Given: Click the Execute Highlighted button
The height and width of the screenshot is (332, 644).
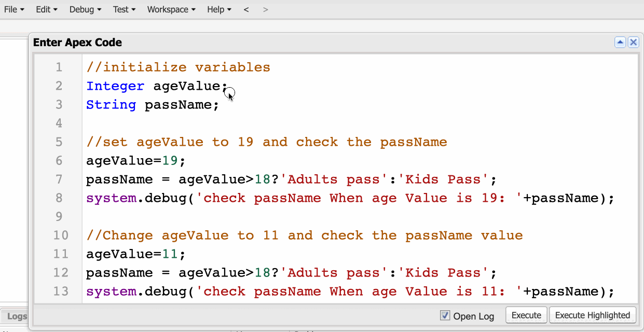Looking at the screenshot, I should (x=593, y=315).
